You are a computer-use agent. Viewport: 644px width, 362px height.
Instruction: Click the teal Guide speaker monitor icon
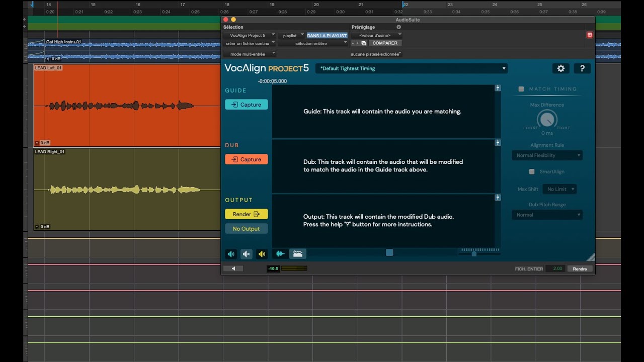coord(231,254)
